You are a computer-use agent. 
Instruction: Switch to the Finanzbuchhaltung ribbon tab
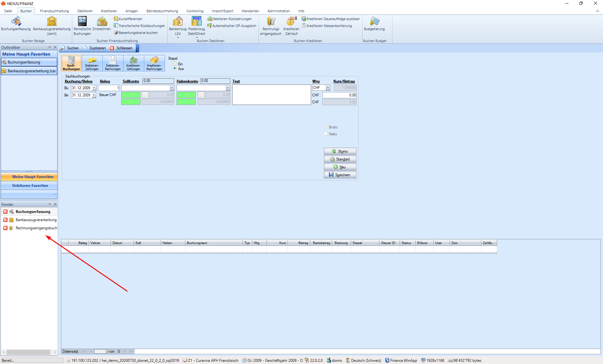click(x=54, y=11)
